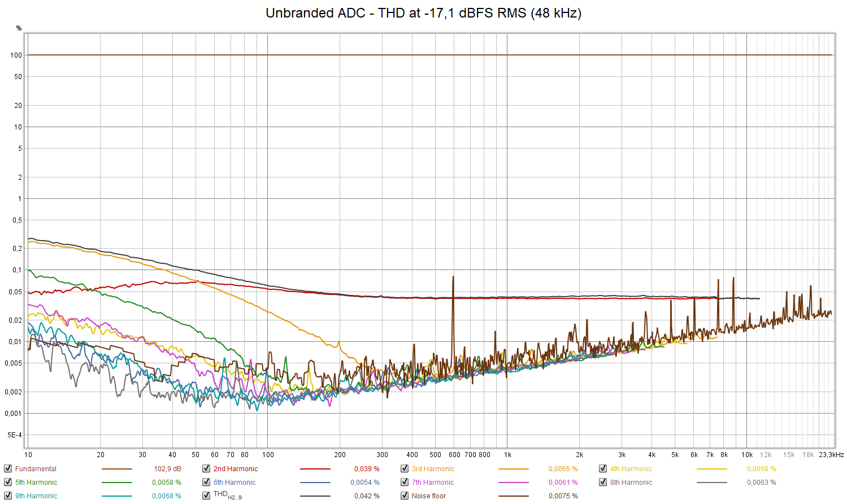Uncheck the THD H2..9 checkbox

click(x=206, y=496)
